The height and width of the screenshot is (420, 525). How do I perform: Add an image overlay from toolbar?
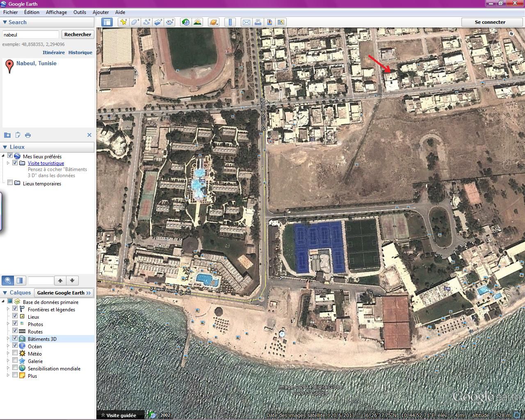pos(158,22)
